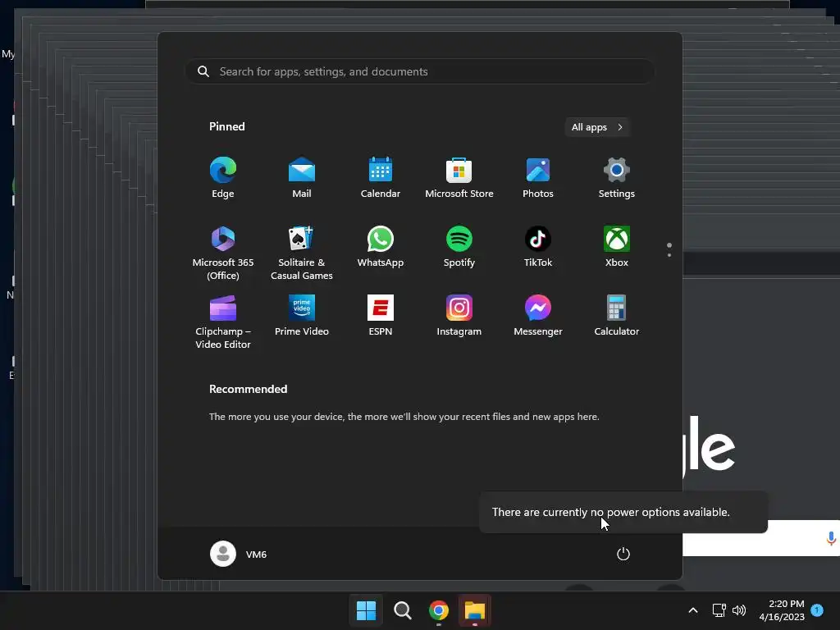Open volume control in system tray
Image resolution: width=840 pixels, height=630 pixels.
coord(739,610)
